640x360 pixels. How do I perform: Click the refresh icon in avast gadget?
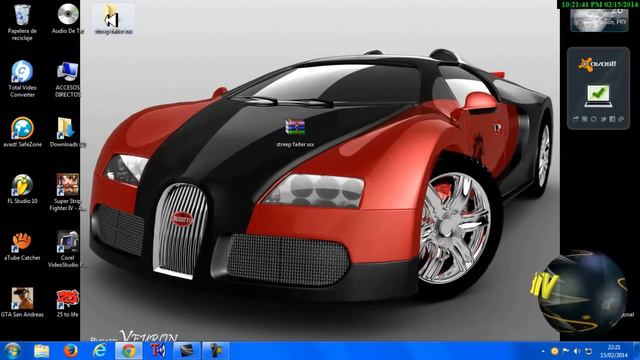593,119
